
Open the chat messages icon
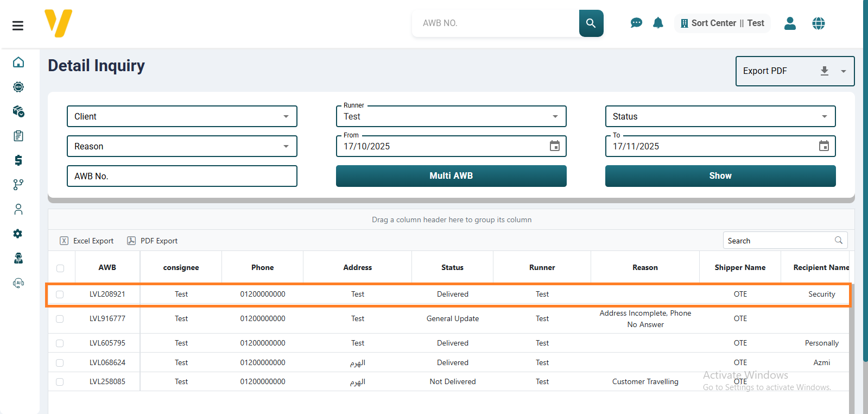636,23
